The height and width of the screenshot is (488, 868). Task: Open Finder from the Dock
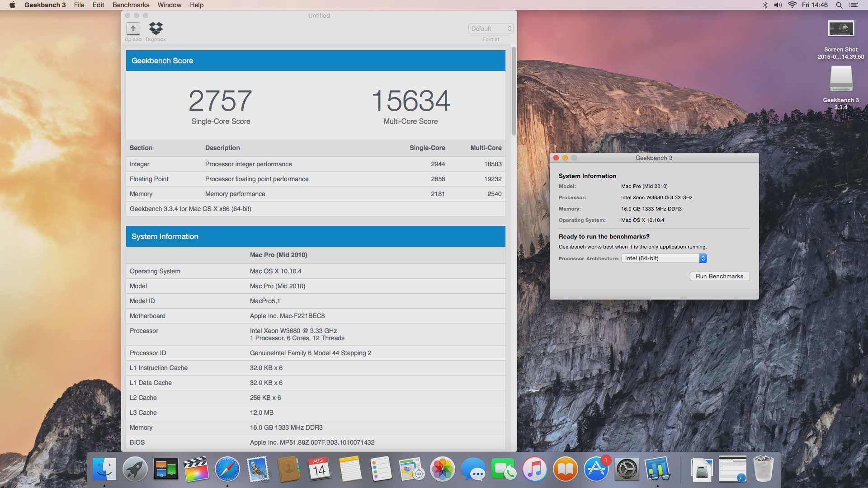[x=104, y=469]
